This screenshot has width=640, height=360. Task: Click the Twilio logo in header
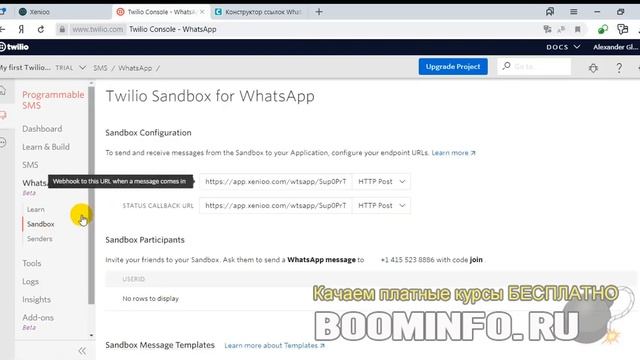point(15,47)
